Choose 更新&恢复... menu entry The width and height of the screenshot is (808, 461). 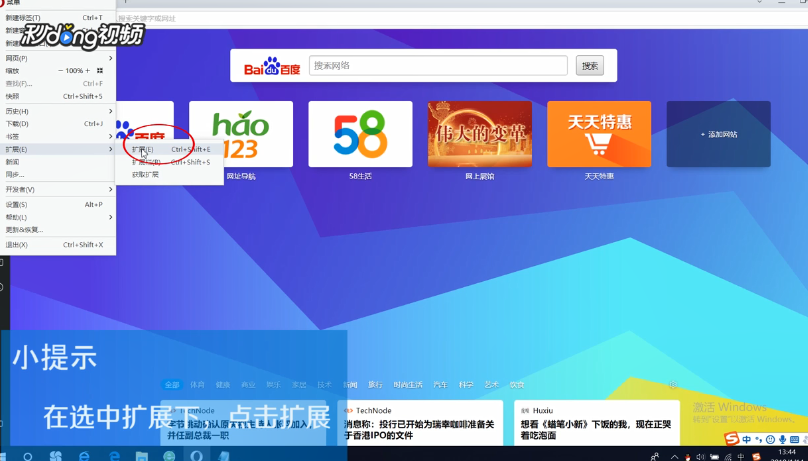[x=58, y=230]
